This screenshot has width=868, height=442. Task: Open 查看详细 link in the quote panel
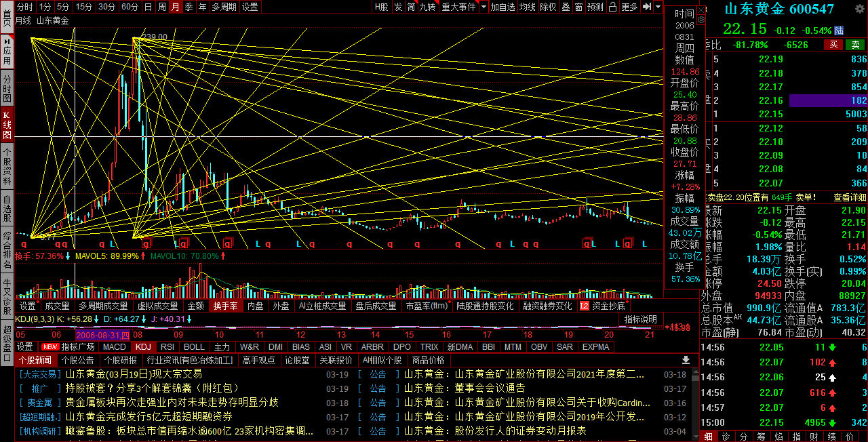click(850, 197)
